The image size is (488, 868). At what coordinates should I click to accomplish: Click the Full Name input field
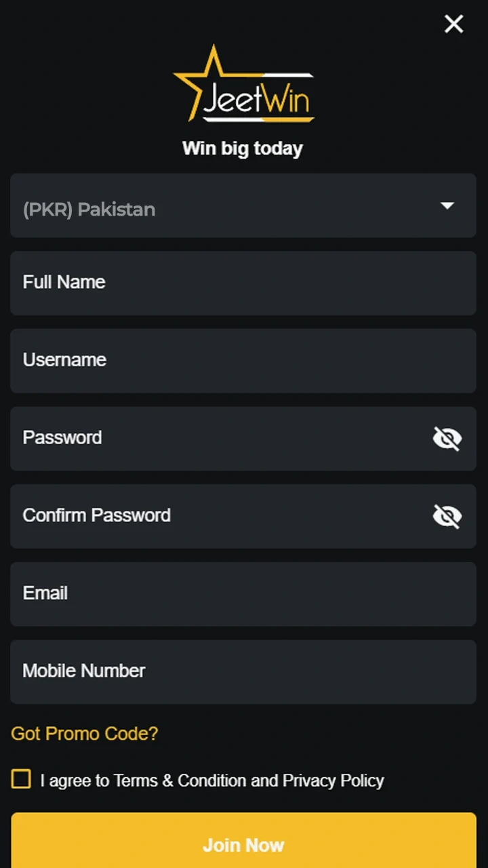pos(243,283)
